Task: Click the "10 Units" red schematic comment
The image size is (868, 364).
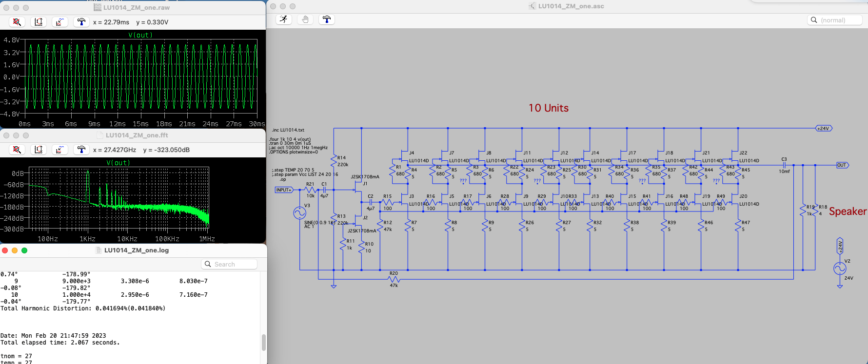Action: click(549, 108)
